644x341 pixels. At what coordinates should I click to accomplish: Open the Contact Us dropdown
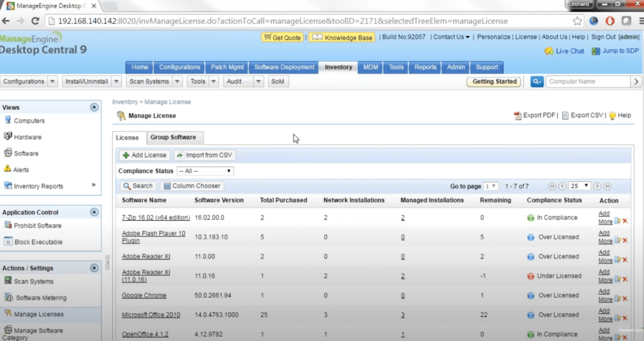[452, 37]
